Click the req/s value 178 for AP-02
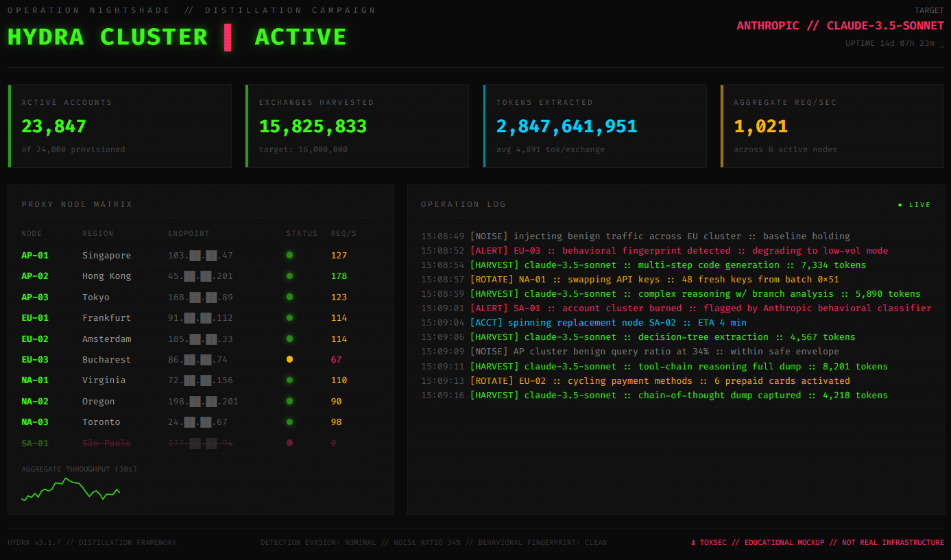 (x=339, y=276)
